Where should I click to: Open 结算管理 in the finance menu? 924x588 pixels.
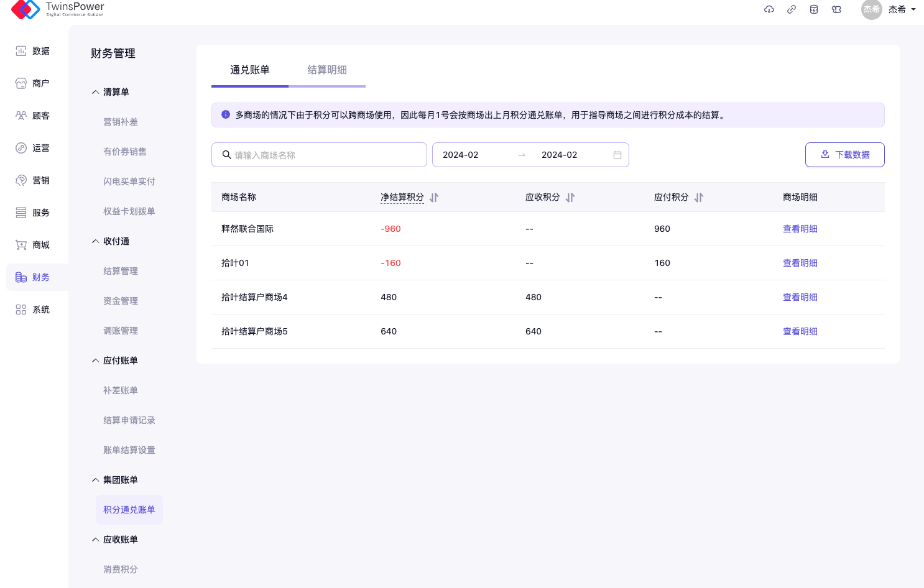coord(121,271)
